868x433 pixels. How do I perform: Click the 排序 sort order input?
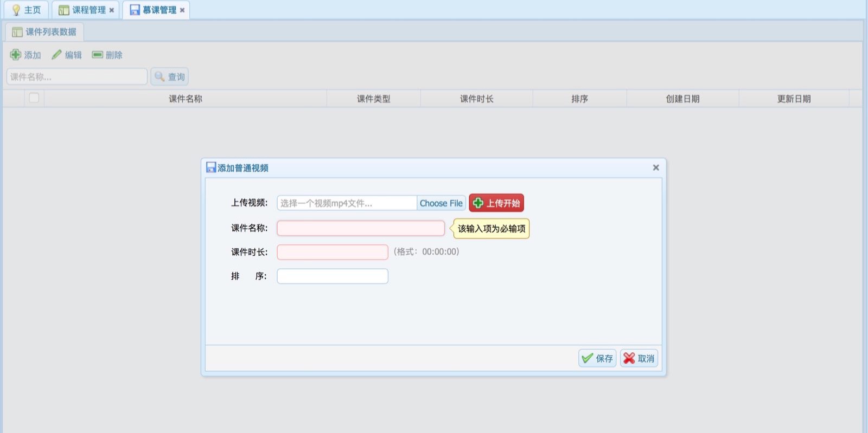tap(332, 276)
